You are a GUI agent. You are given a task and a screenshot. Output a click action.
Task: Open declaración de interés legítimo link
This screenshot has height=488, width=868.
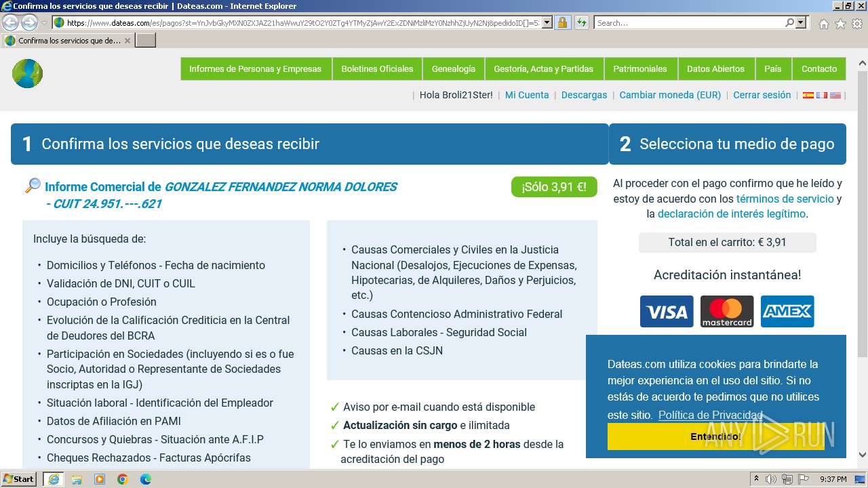[x=732, y=213]
